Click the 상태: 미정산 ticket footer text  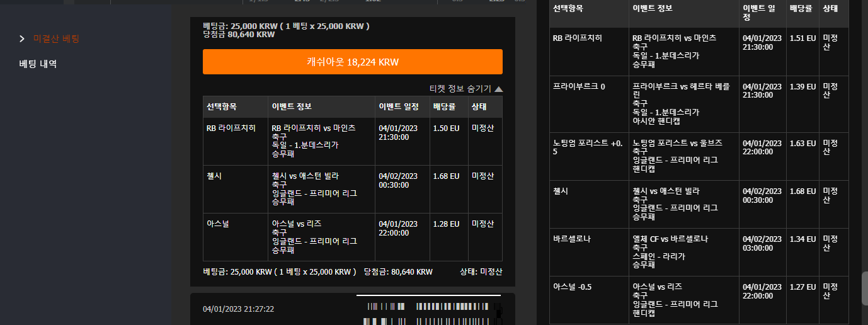click(x=481, y=272)
